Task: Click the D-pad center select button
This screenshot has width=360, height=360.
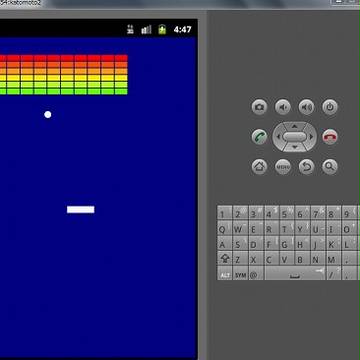Action: 295,137
